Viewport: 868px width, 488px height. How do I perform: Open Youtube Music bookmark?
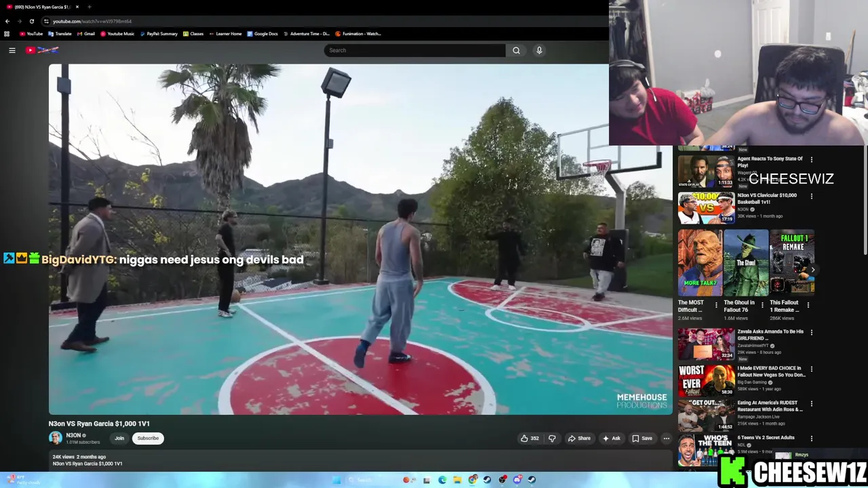click(x=117, y=34)
